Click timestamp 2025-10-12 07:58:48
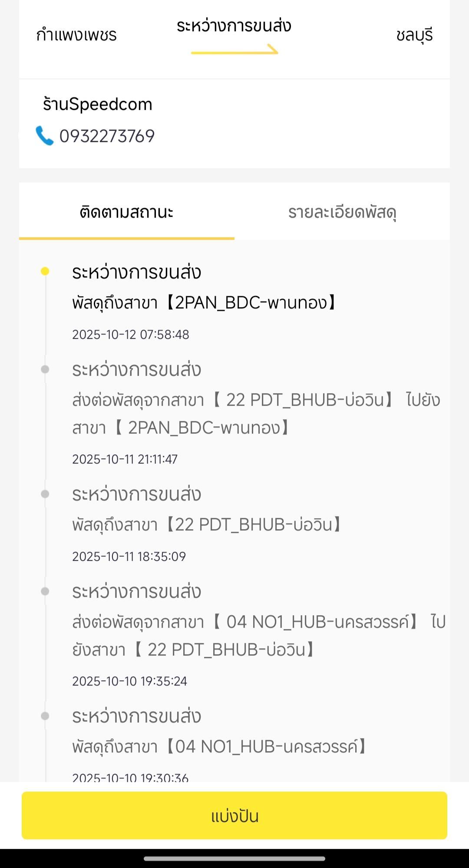 pos(131,335)
